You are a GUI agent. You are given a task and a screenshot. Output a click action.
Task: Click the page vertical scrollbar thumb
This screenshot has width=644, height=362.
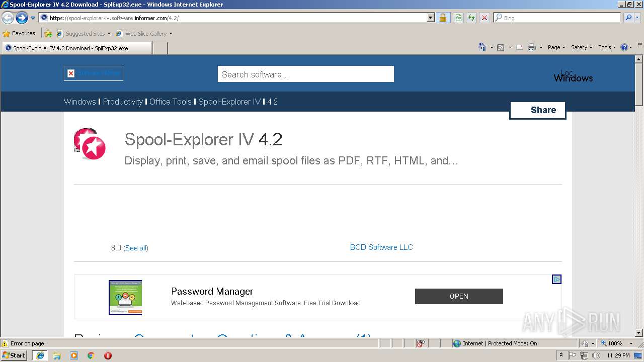pyautogui.click(x=639, y=84)
